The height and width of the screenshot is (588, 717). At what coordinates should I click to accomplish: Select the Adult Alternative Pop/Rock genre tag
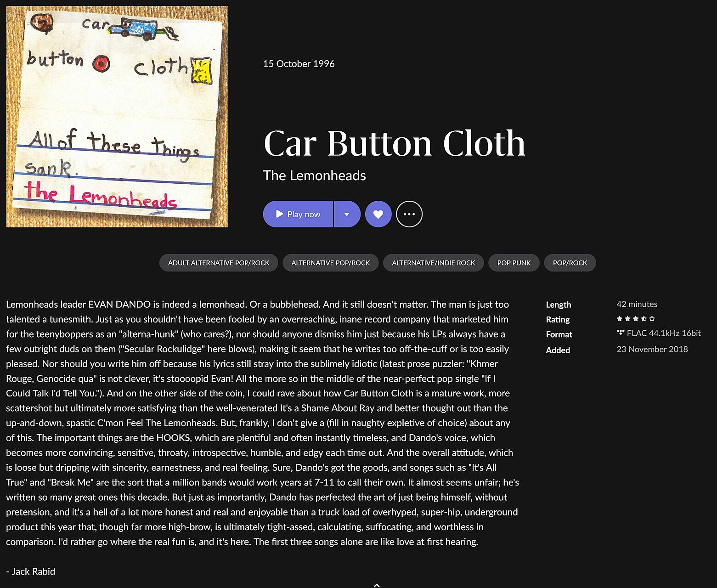tap(219, 263)
